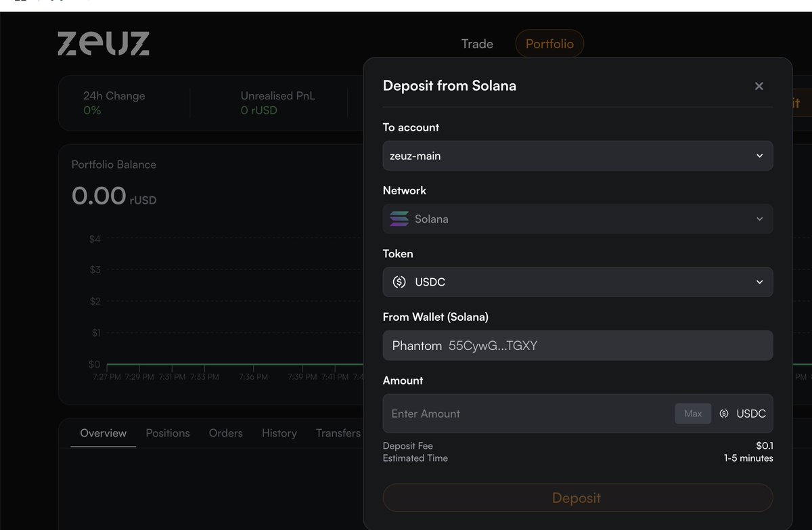The image size is (812, 530).
Task: Click the zeuz logo
Action: click(104, 43)
